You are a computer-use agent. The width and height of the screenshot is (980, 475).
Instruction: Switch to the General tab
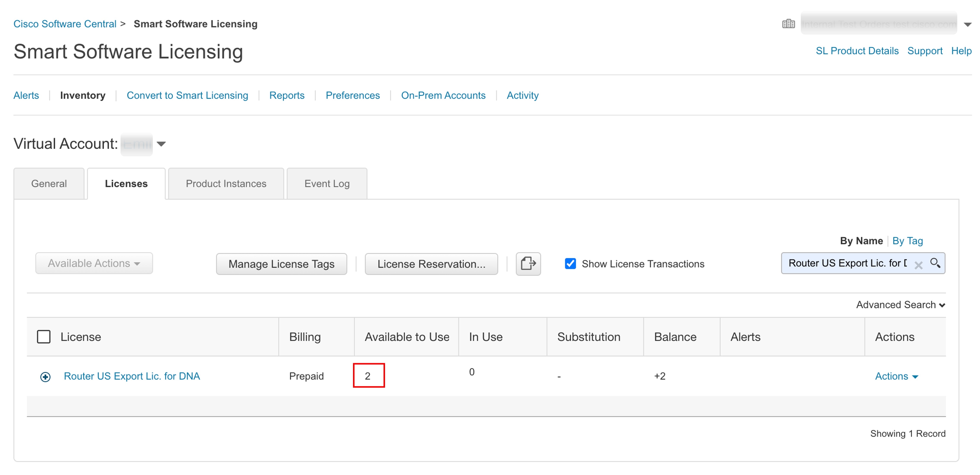tap(49, 184)
